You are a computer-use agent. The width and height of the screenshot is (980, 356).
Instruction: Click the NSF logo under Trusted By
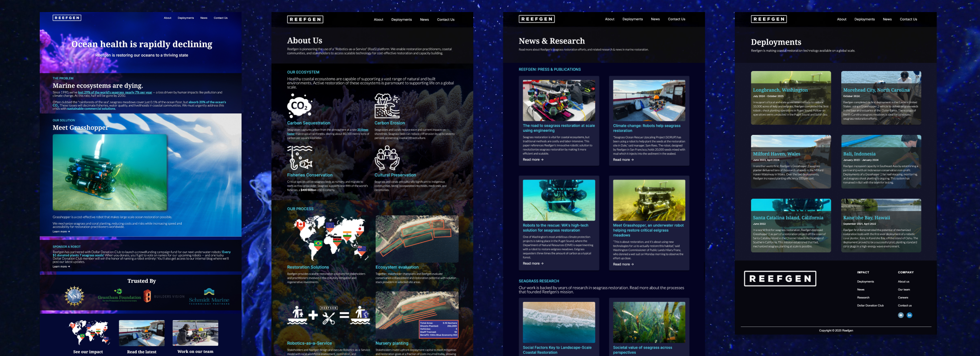pos(75,296)
